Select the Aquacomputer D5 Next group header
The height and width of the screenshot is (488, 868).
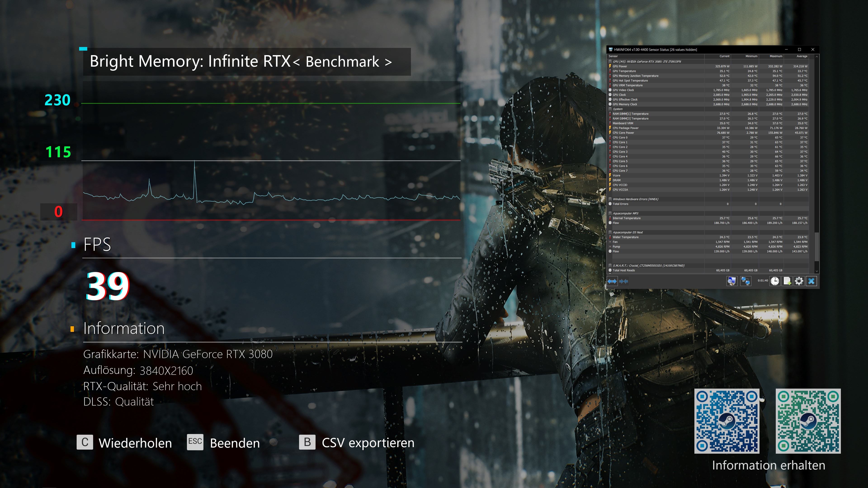pyautogui.click(x=627, y=232)
